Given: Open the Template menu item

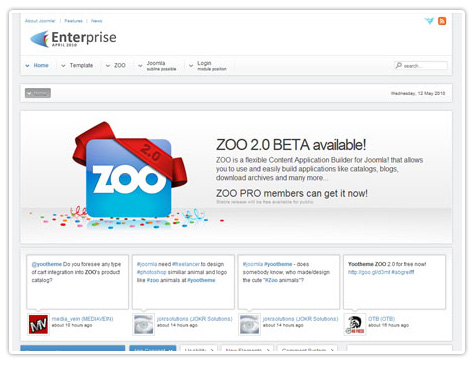Looking at the screenshot, I should [x=81, y=65].
